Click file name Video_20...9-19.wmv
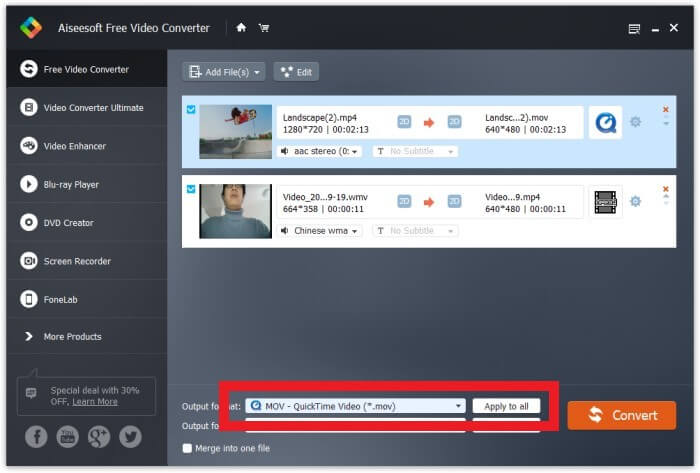The image size is (700, 473). tap(325, 197)
